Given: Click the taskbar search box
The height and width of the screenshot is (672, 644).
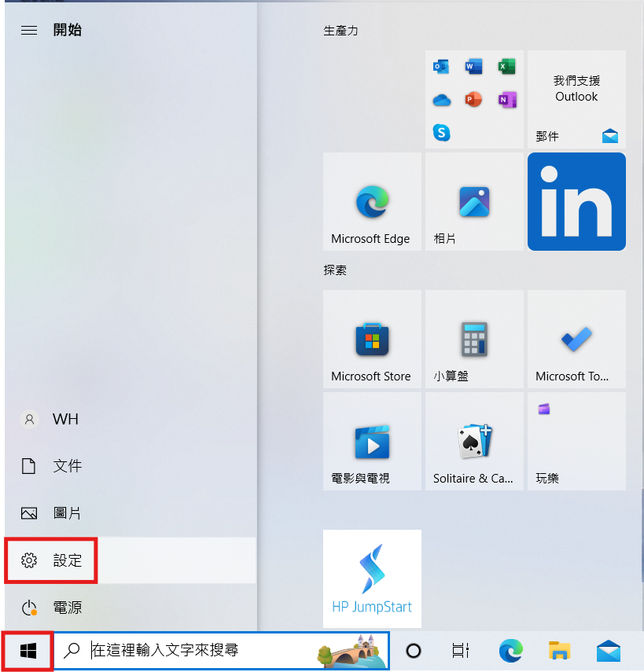Looking at the screenshot, I should pos(222,651).
